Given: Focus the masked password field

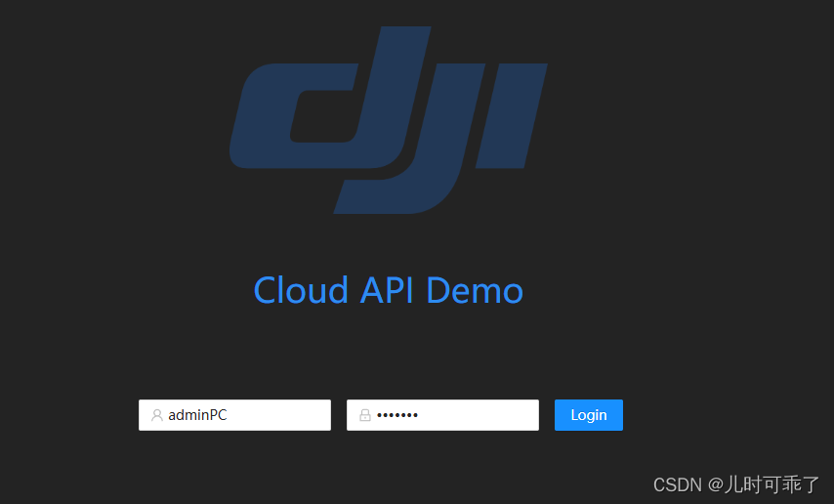Looking at the screenshot, I should coord(442,414).
